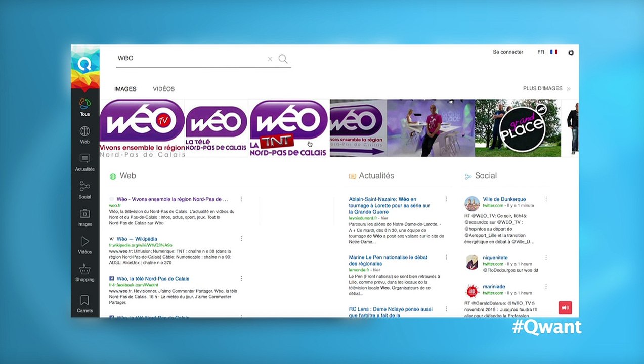Click the French flag icon

pyautogui.click(x=553, y=52)
